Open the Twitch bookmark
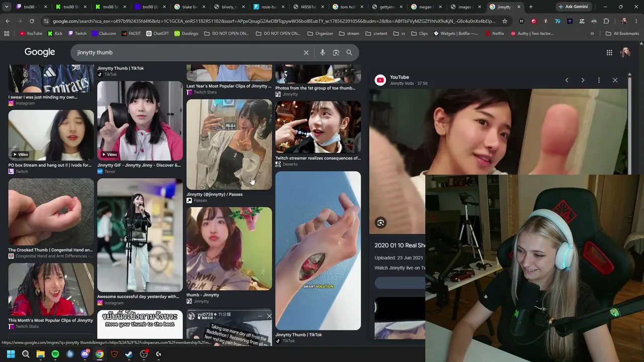This screenshot has width=644, height=362. click(x=77, y=34)
